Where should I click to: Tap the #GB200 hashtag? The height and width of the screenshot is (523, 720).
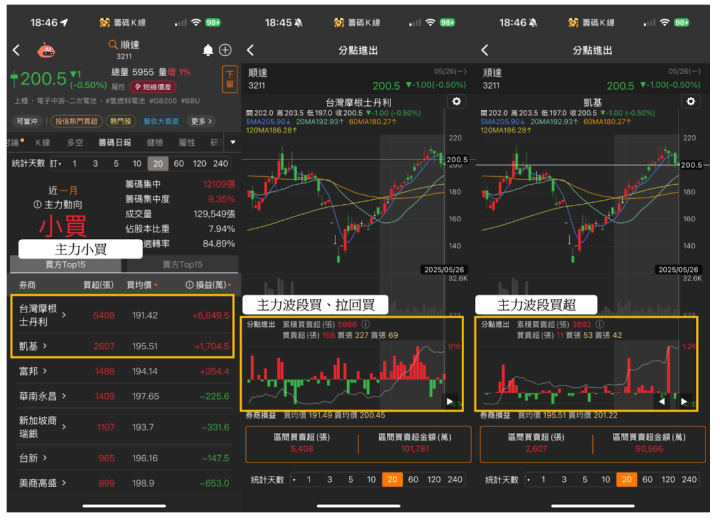[x=163, y=101]
